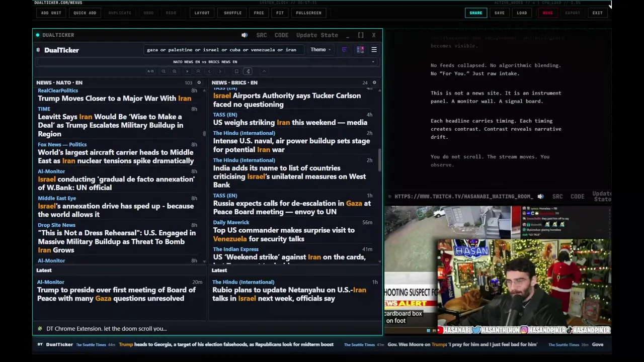This screenshot has height=362, width=644.
Task: Open 'US weighs striking Iran this weekend' headline
Action: pyautogui.click(x=290, y=123)
